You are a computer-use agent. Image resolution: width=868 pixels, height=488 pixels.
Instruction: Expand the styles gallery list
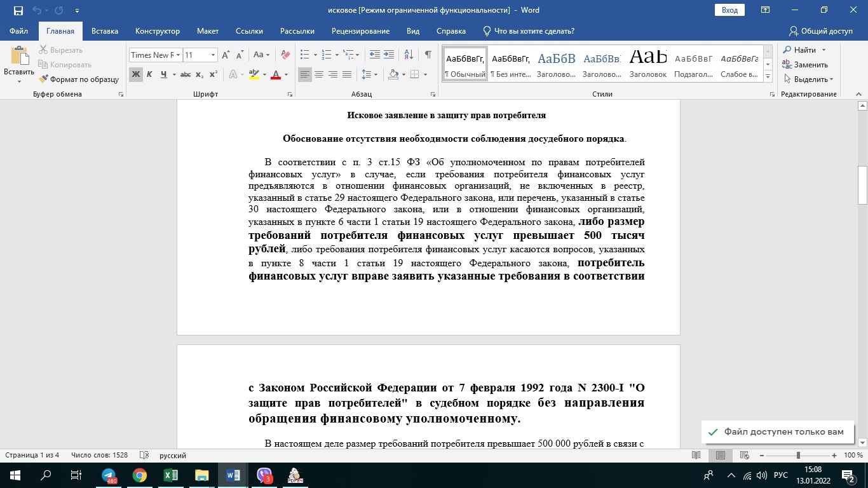768,77
